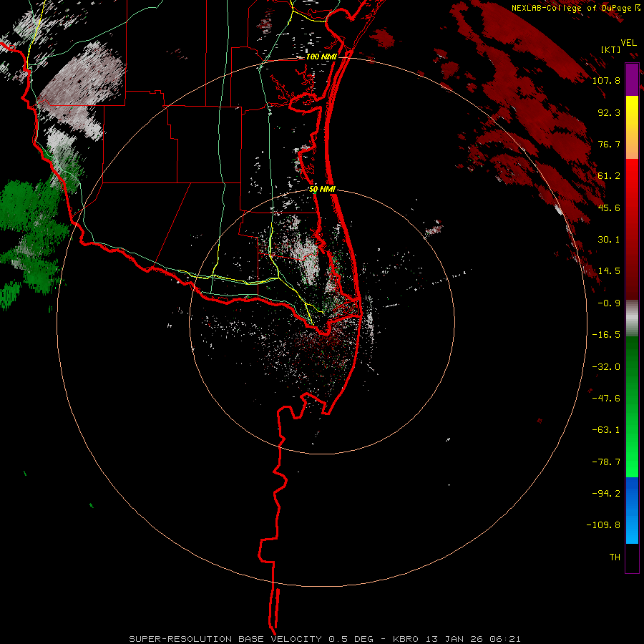Image resolution: width=644 pixels, height=644 pixels.
Task: Click the VEL legend title
Action: point(628,43)
